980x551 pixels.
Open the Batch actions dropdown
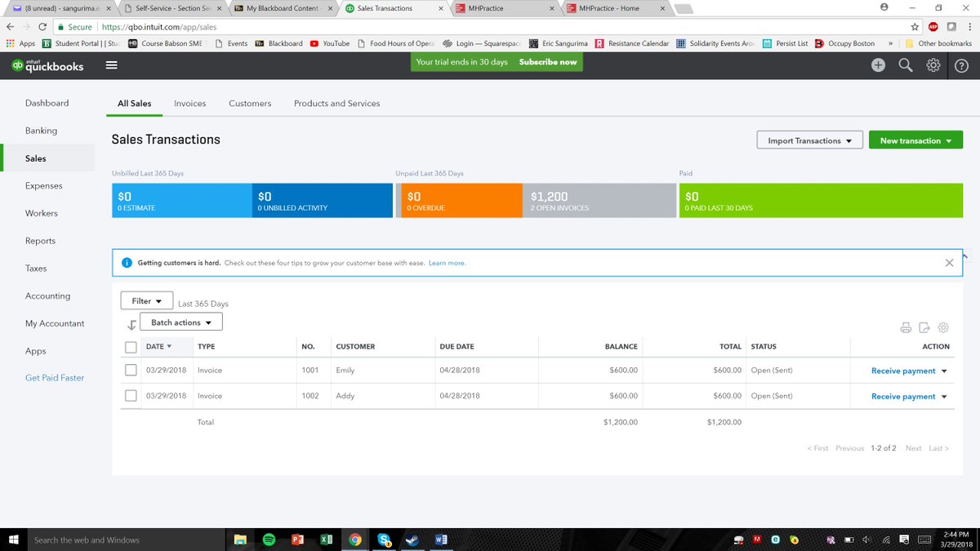click(181, 322)
